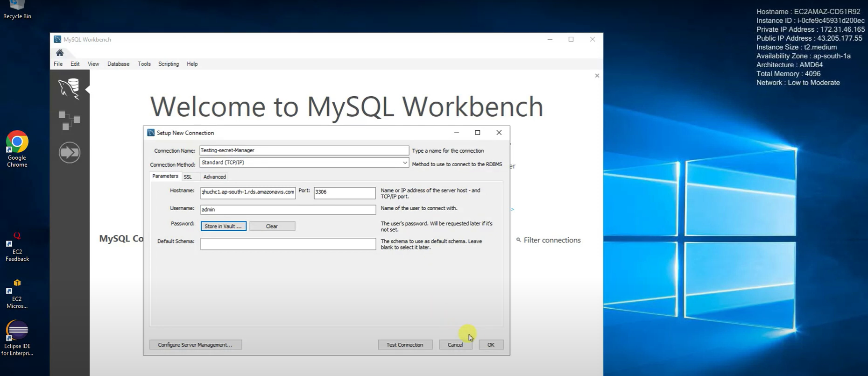868x376 pixels.
Task: Click Configure Server Management button
Action: tap(196, 345)
